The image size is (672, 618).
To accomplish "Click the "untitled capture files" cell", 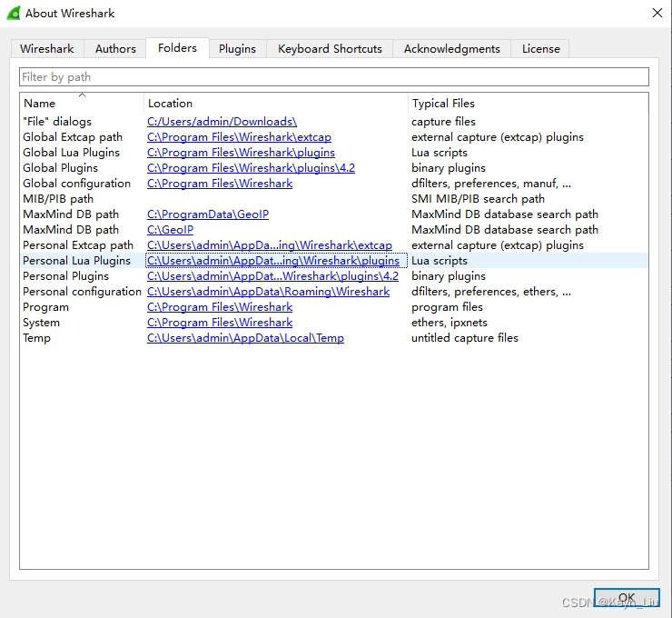I will coord(465,338).
